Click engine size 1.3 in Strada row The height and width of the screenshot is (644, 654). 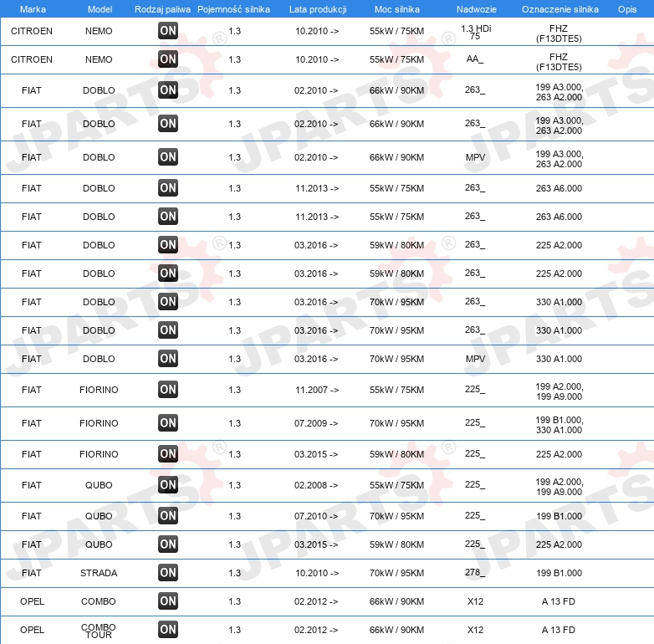tap(235, 573)
